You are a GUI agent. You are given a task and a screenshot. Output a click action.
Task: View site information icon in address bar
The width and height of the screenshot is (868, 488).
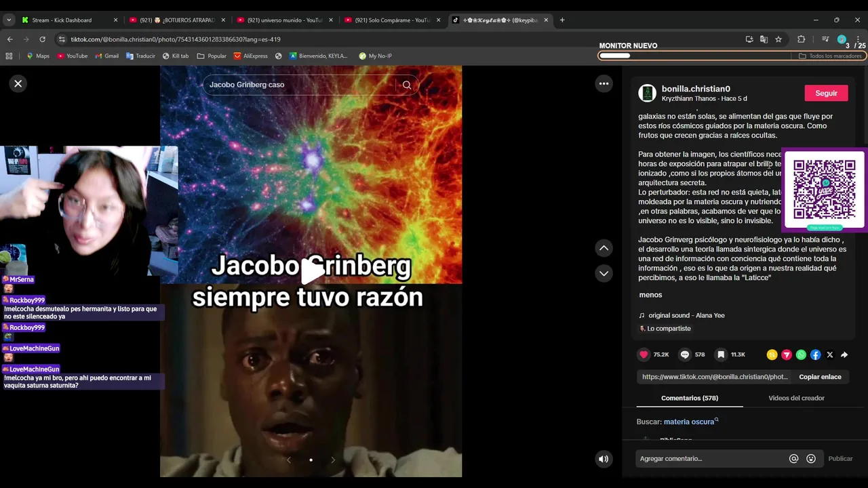click(x=62, y=39)
